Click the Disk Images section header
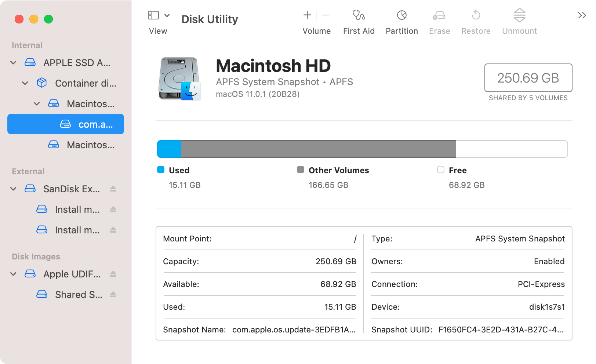Viewport: 596px width, 364px height. click(x=36, y=256)
